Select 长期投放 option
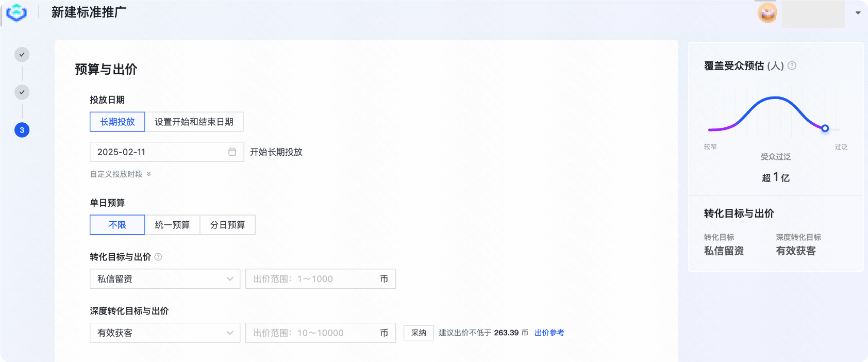 point(118,122)
